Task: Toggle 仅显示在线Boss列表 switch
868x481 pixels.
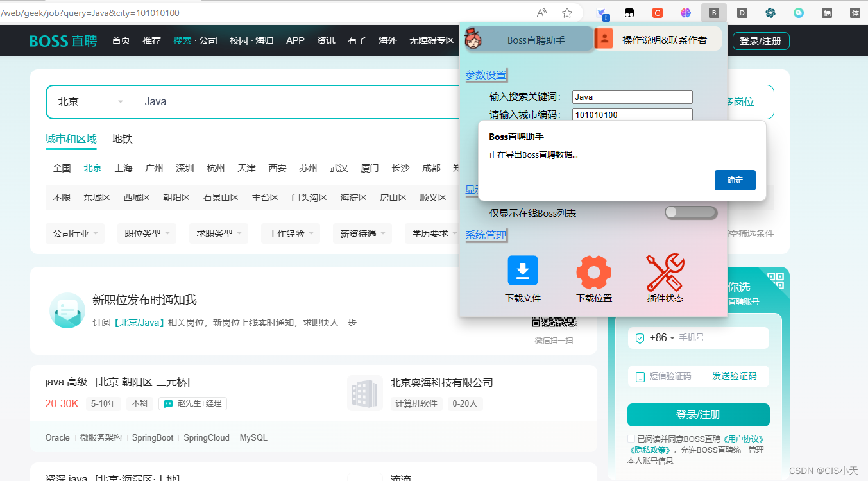Action: click(x=691, y=212)
